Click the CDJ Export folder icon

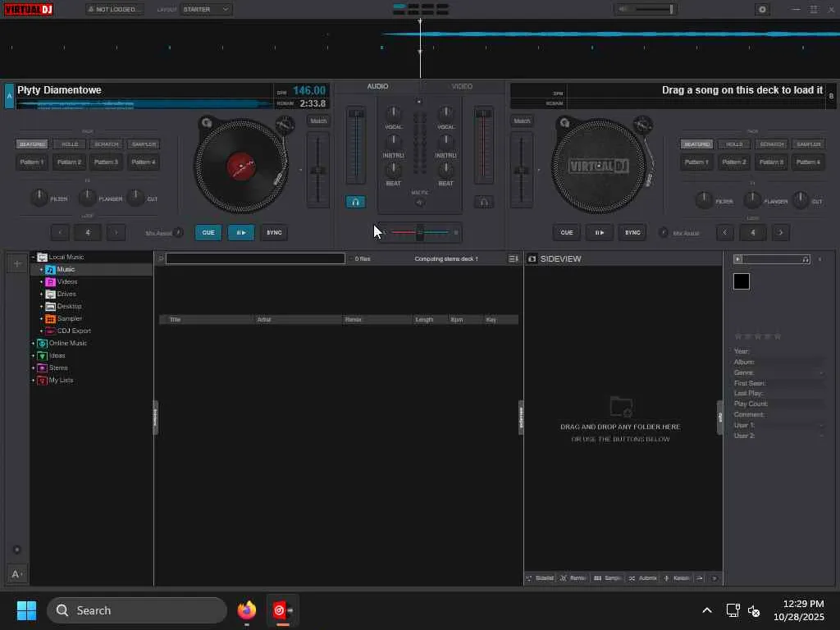[x=50, y=331]
